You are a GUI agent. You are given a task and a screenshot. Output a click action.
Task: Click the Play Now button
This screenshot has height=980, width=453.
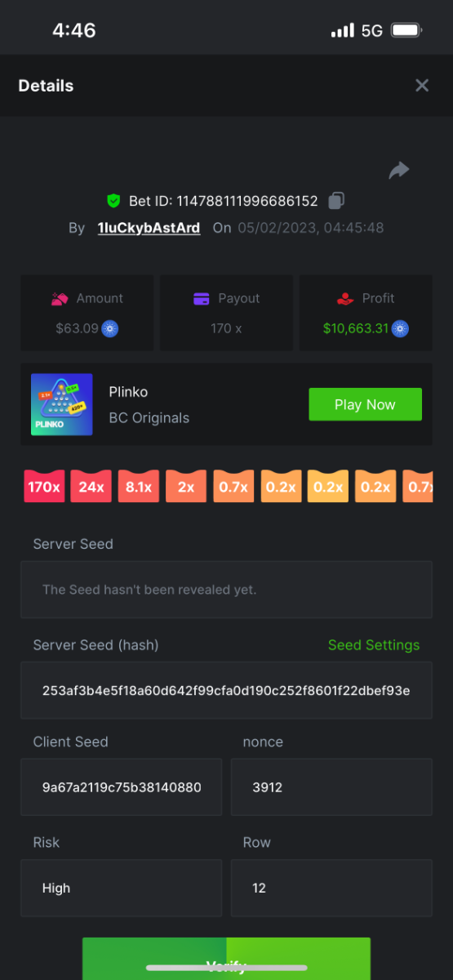(x=365, y=404)
